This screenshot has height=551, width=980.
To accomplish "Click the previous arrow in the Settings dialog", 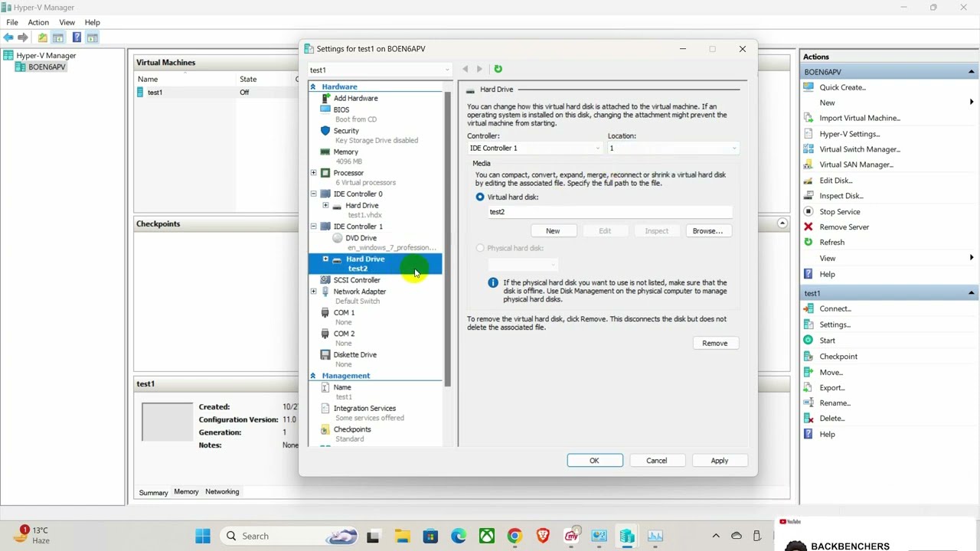I will tap(465, 69).
